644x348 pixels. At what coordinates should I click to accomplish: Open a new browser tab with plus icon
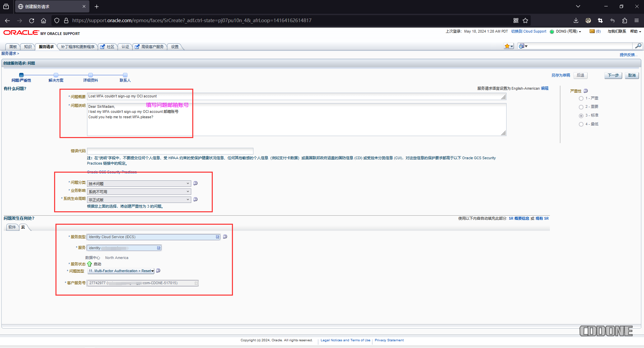point(97,6)
